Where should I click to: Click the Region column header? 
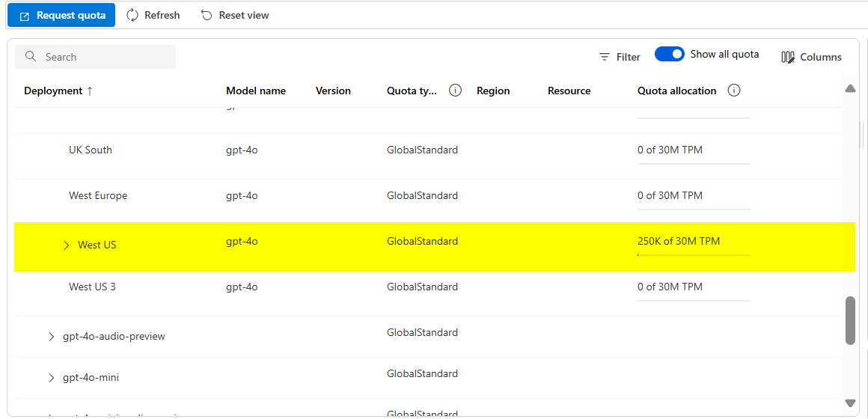click(493, 91)
